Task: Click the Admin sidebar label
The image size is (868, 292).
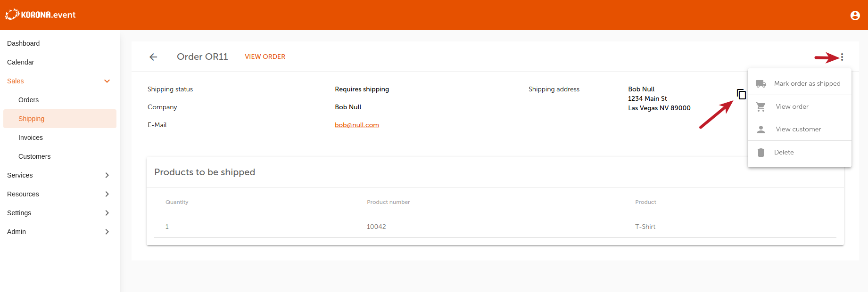Action: (x=17, y=232)
